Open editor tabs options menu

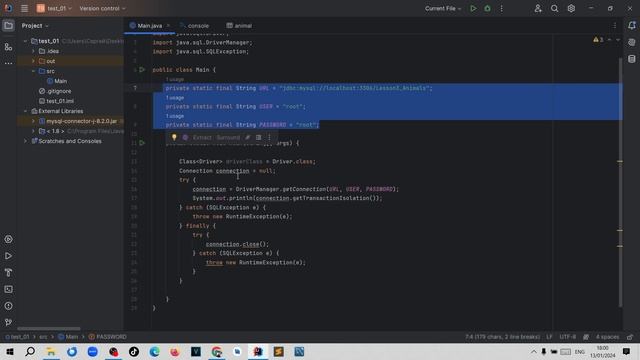[x=615, y=26]
